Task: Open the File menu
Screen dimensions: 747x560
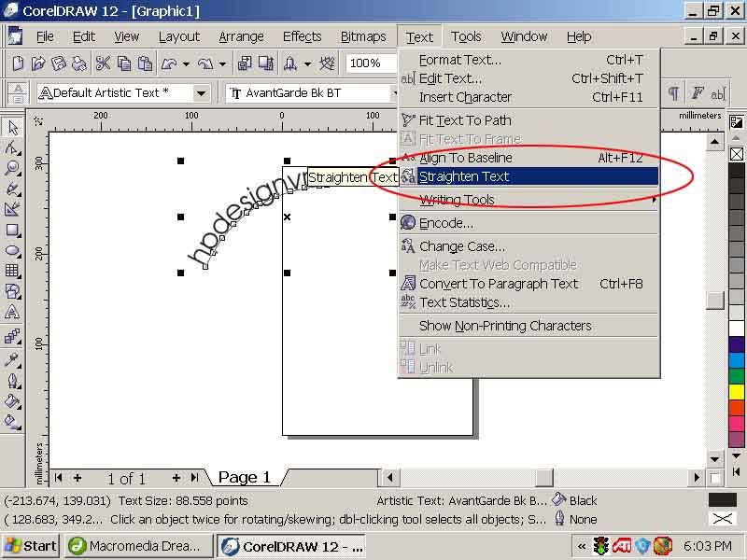Action: click(x=45, y=36)
